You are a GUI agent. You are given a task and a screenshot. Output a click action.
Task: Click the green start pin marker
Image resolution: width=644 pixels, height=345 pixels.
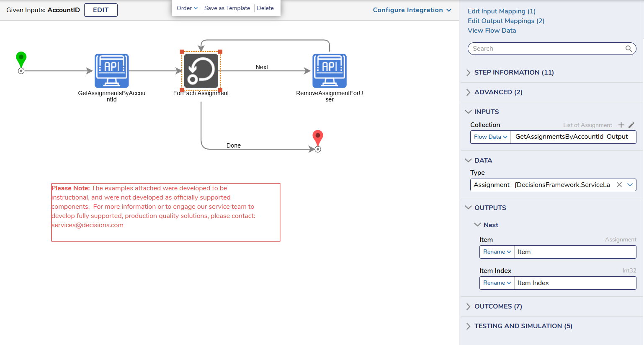(x=21, y=60)
